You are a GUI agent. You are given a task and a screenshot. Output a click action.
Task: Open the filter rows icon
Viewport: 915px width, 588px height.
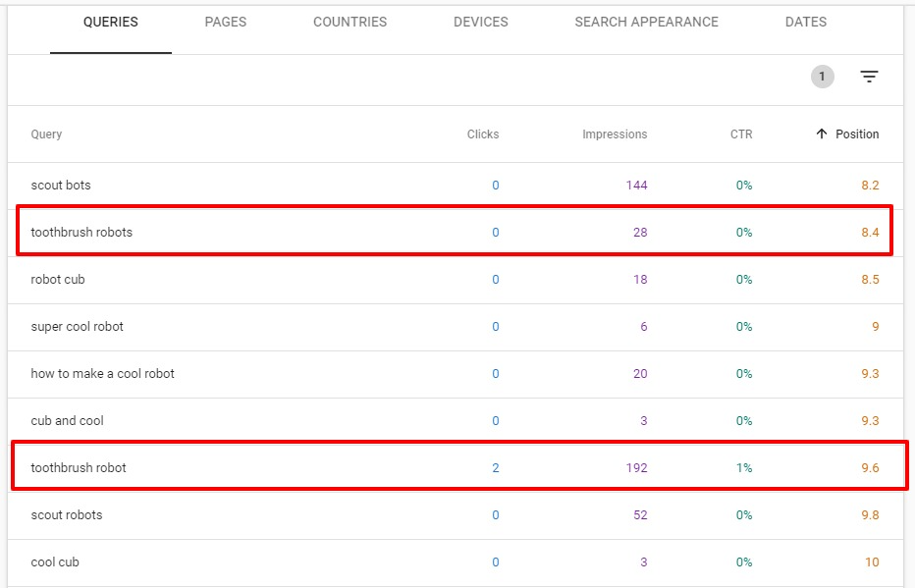(x=869, y=77)
